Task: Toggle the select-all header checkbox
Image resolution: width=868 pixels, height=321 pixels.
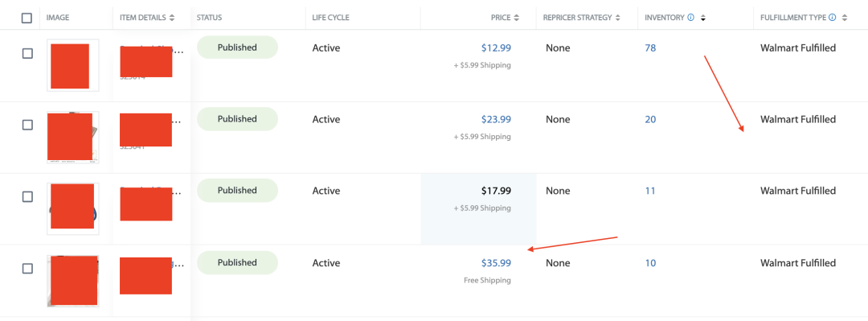Action: (x=27, y=18)
